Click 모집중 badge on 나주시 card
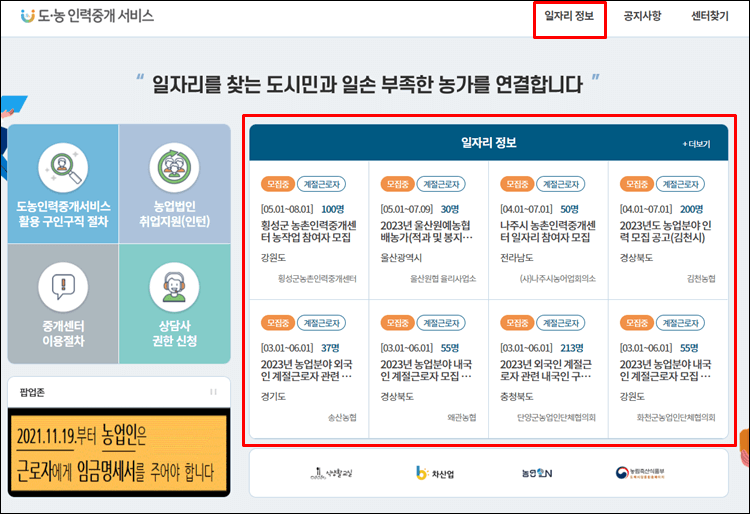Screen dimensions: 750x514 [x=517, y=184]
